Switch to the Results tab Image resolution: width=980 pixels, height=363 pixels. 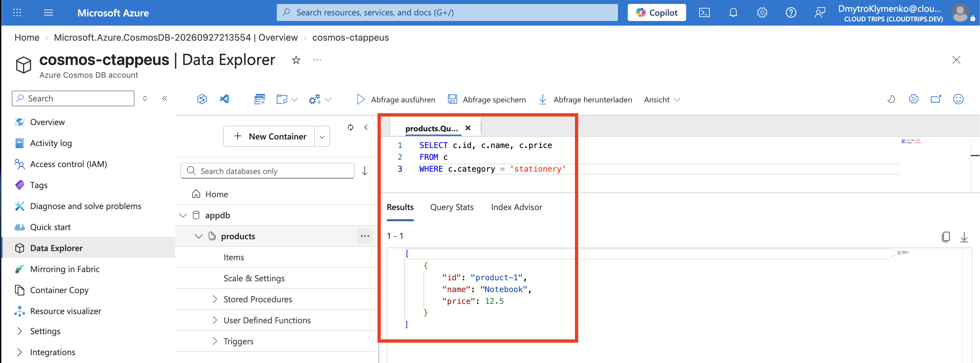[x=400, y=207]
